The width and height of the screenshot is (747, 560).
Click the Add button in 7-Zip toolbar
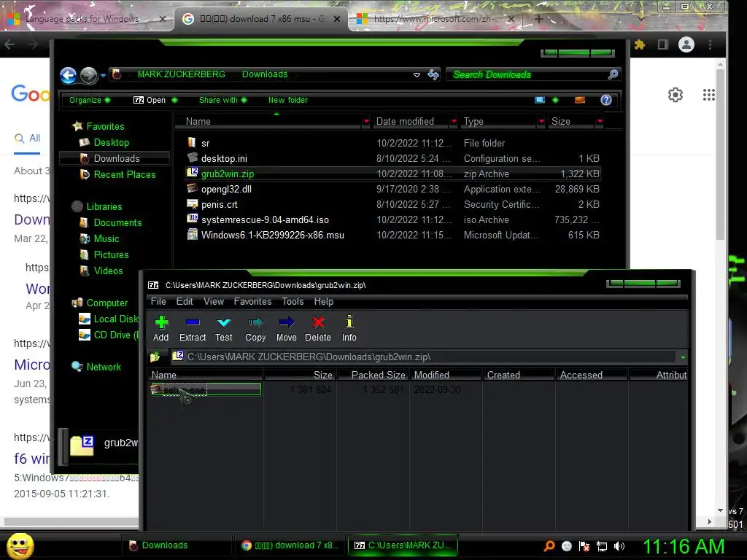click(161, 328)
